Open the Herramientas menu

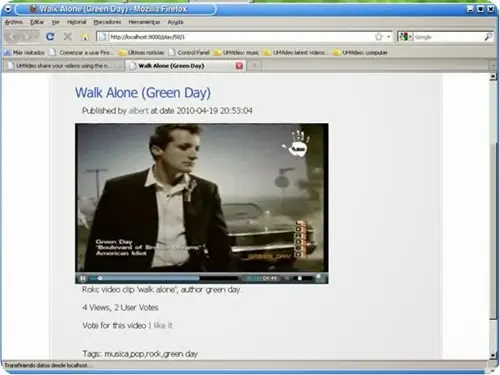point(144,22)
